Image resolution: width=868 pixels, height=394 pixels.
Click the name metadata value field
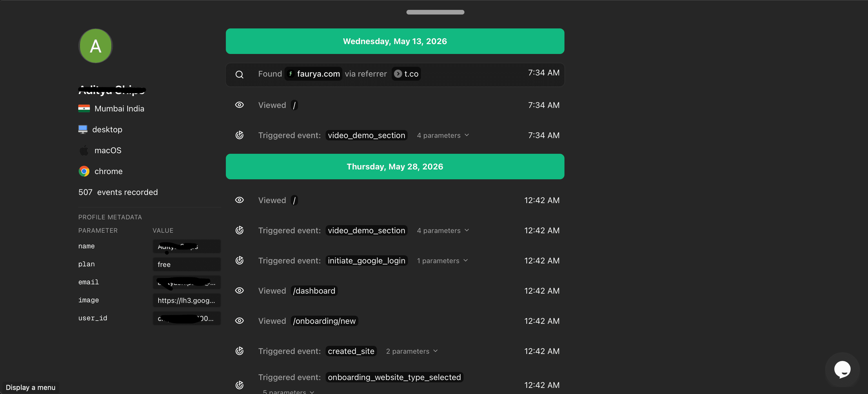click(x=187, y=246)
